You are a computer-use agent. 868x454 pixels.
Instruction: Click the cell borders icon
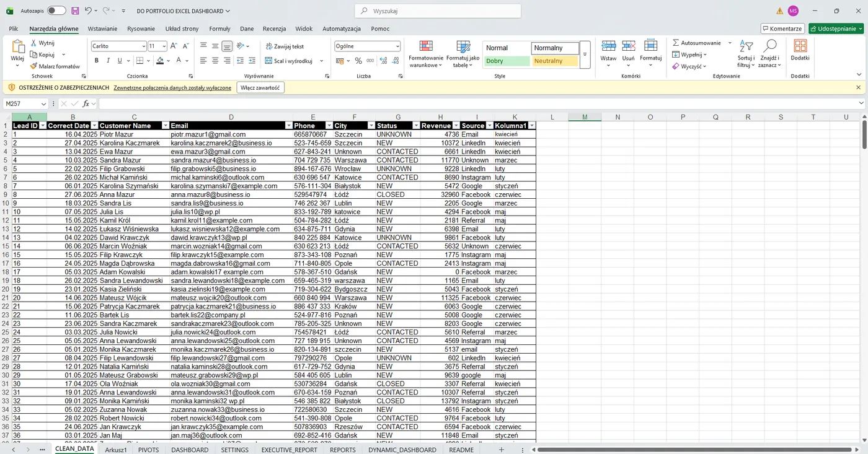[x=139, y=61]
